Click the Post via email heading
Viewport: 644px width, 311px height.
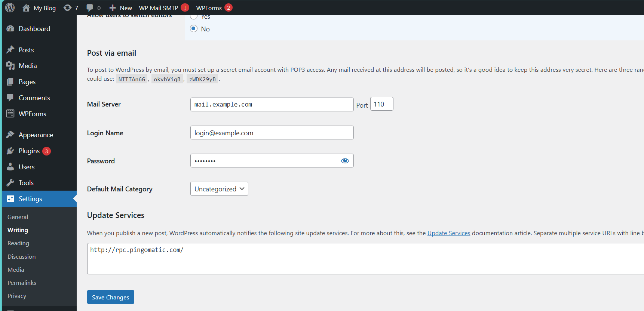[111, 53]
